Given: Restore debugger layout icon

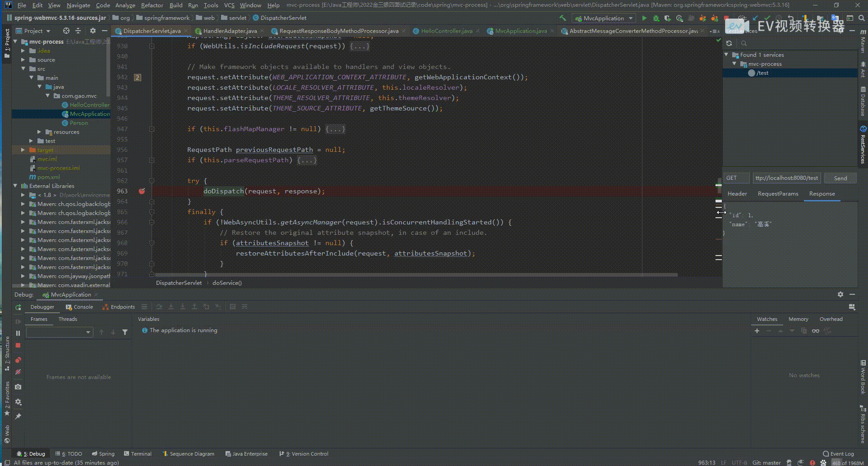Looking at the screenshot, I should (852, 307).
